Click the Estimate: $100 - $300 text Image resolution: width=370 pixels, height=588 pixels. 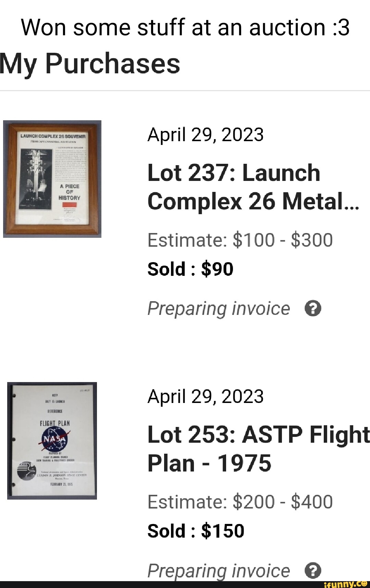240,240
